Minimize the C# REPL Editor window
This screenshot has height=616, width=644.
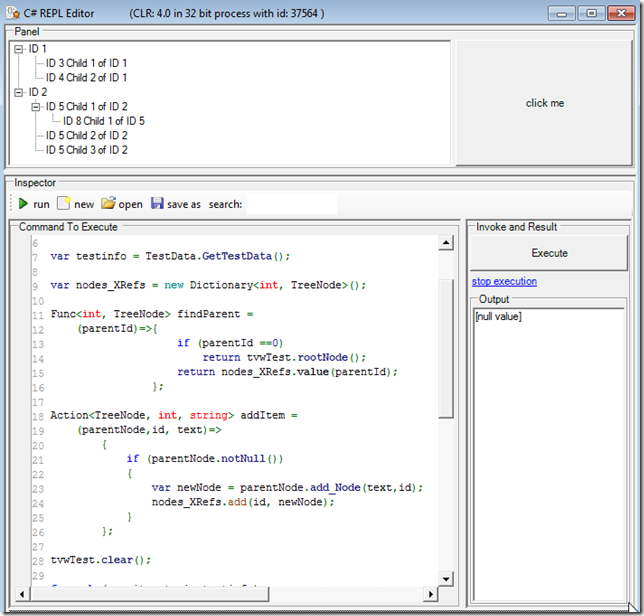[x=562, y=14]
